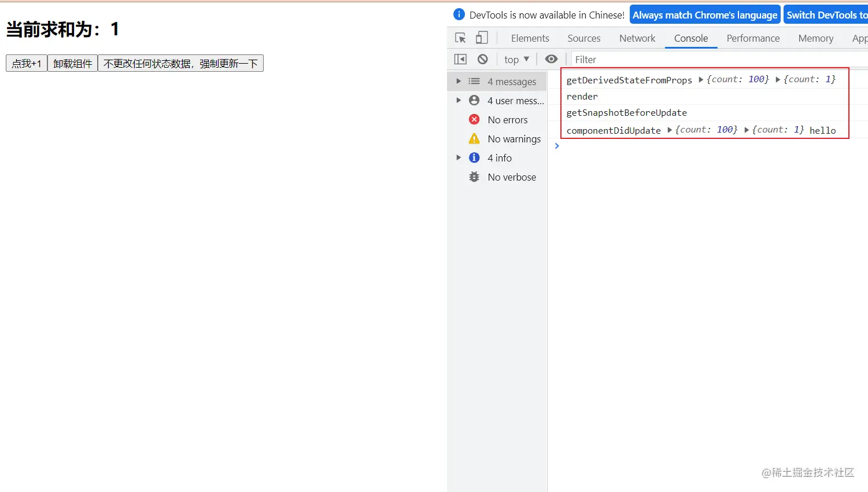
Task: Click the DevTools is now available in Chinese text
Action: (x=547, y=15)
